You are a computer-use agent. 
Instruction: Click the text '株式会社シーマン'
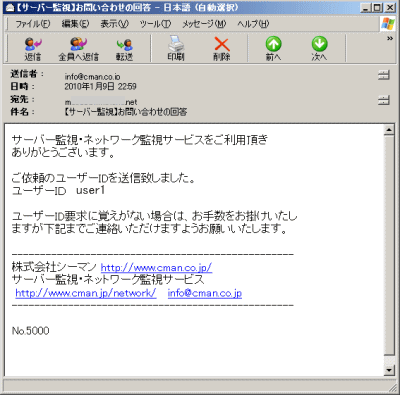[54, 267]
